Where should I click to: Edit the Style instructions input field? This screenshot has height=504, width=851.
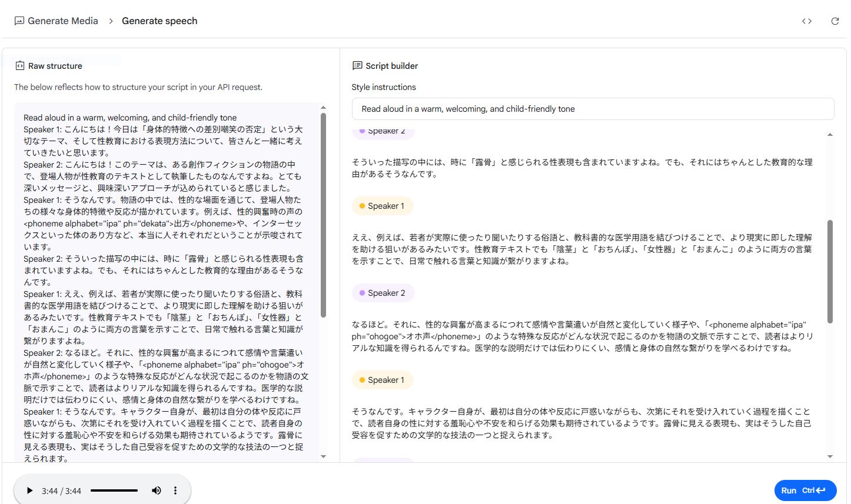[593, 109]
